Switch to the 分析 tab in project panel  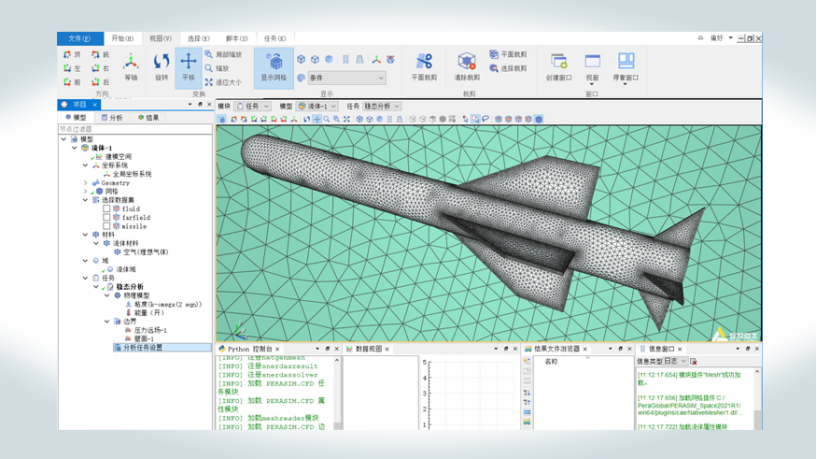(112, 118)
